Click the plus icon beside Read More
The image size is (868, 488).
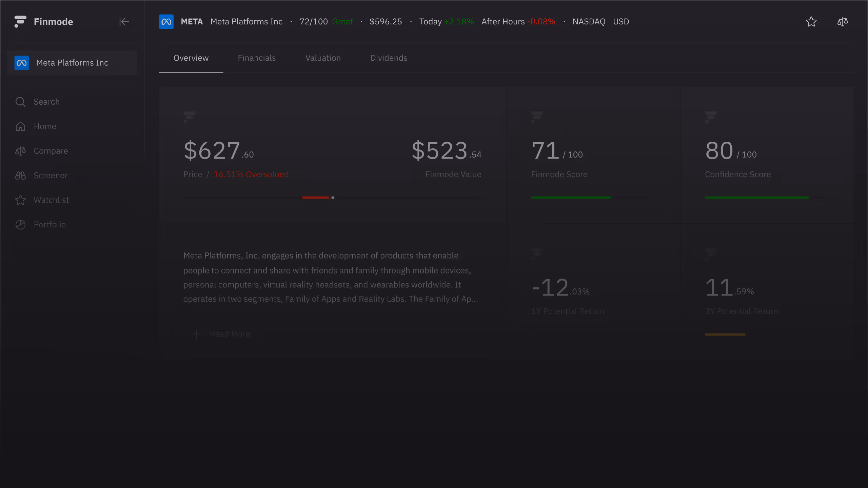point(197,334)
